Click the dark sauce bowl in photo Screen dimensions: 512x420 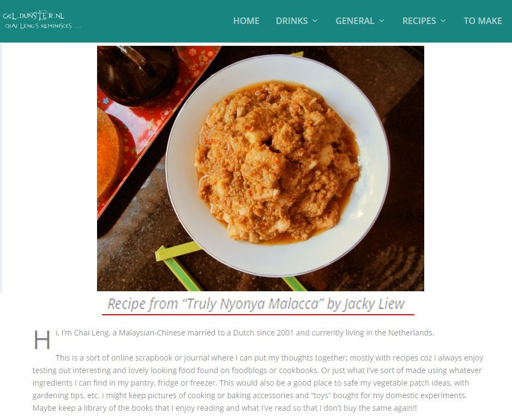[138, 75]
